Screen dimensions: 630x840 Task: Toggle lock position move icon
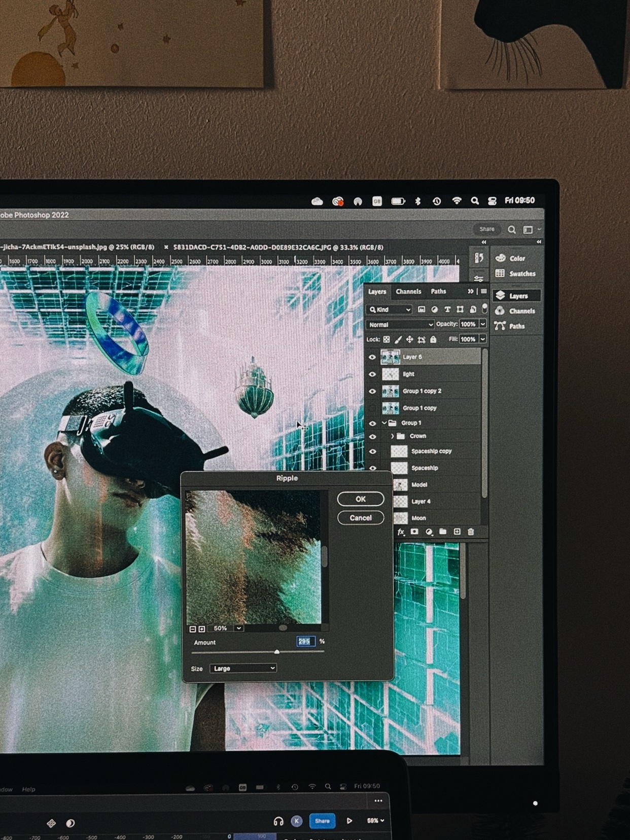409,339
